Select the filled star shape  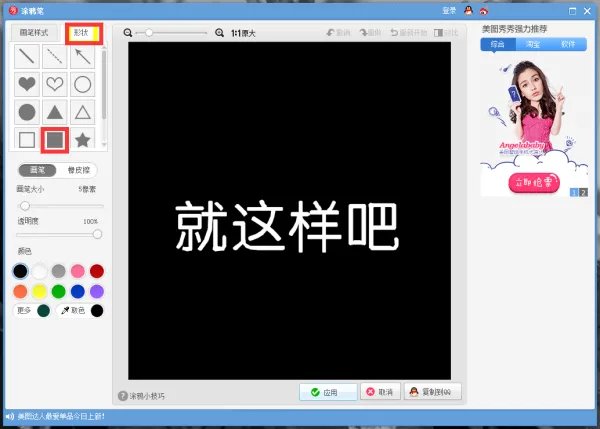pyautogui.click(x=83, y=140)
